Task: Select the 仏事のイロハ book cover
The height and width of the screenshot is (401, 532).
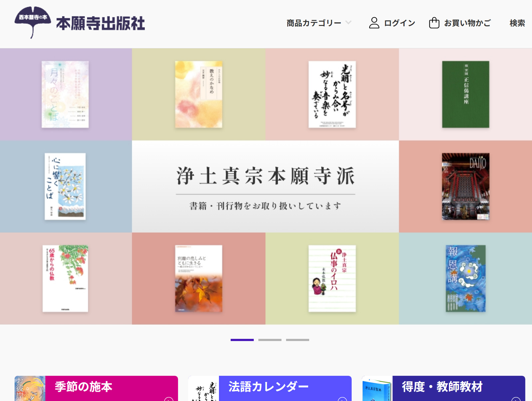Action: coord(332,279)
